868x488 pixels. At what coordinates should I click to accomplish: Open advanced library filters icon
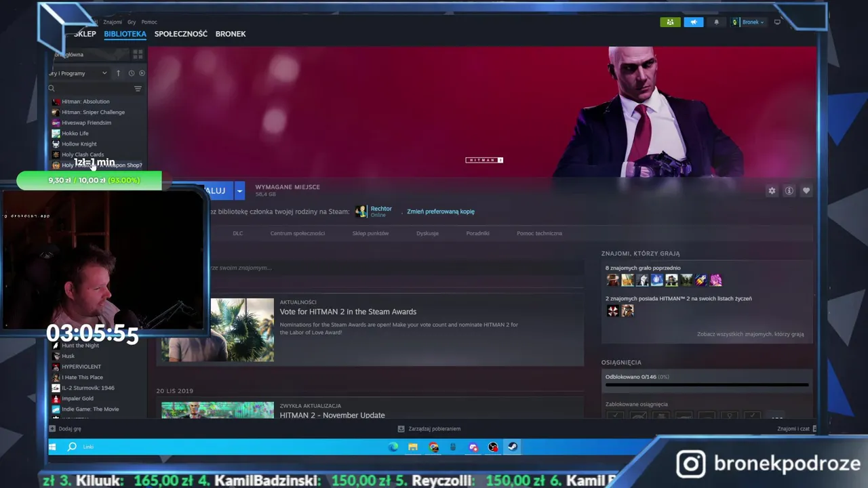138,88
